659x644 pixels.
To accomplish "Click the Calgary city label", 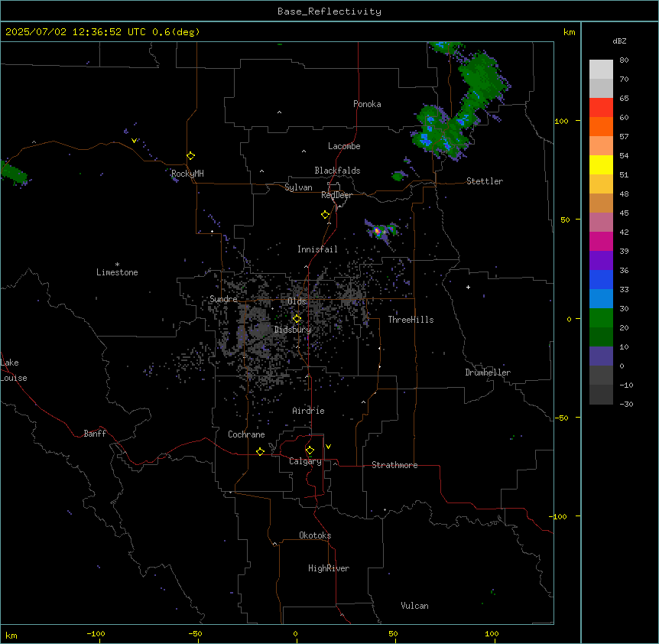I will 305,461.
